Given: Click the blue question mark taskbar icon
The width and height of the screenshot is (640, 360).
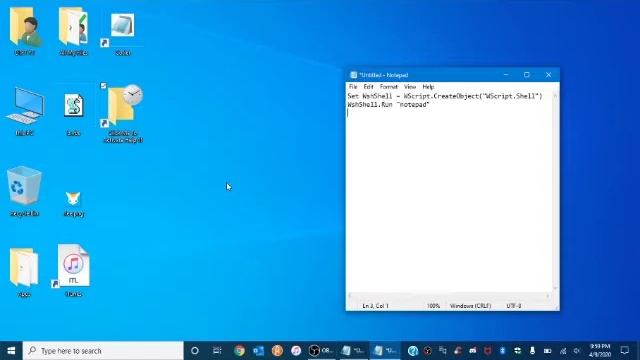Looking at the screenshot, I should click(x=413, y=351).
